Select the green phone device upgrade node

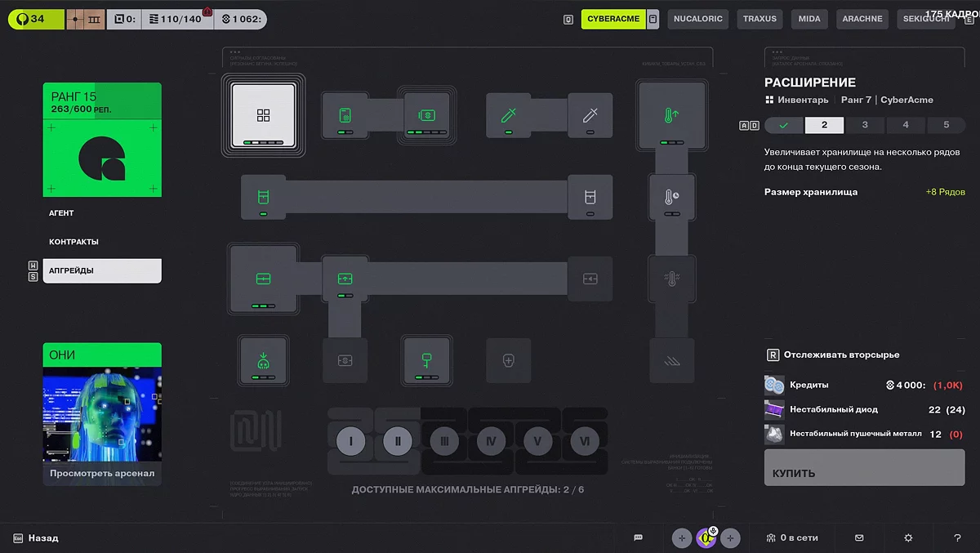(x=345, y=115)
